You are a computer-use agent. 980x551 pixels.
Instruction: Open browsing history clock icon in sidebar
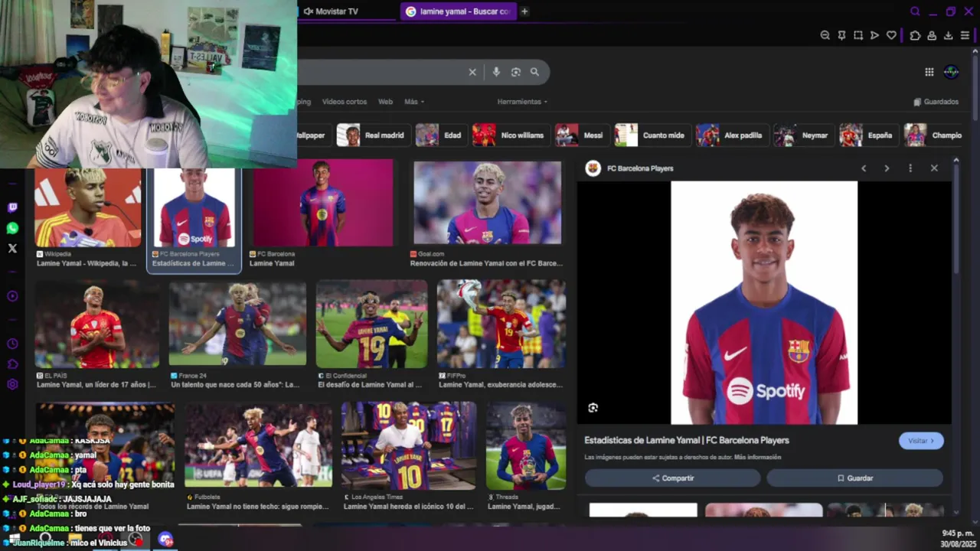(12, 344)
